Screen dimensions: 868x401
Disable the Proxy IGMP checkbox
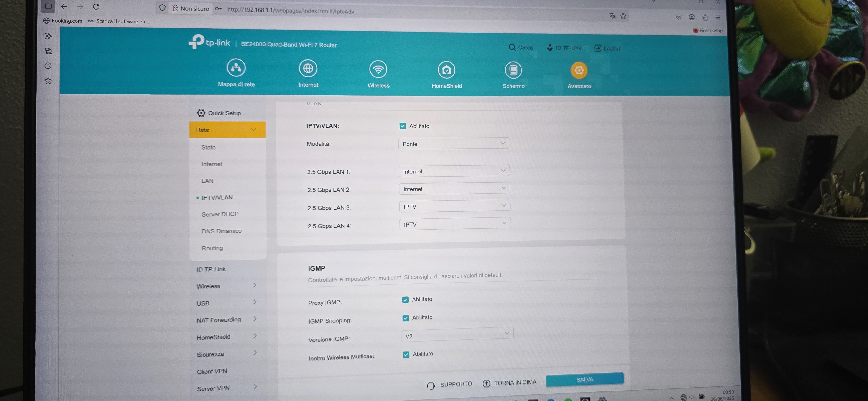tap(405, 300)
